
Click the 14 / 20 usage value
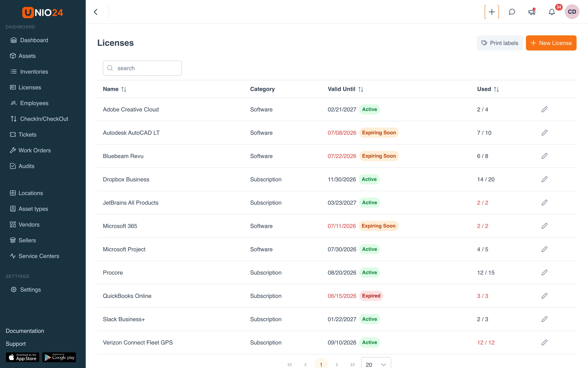[x=486, y=179]
